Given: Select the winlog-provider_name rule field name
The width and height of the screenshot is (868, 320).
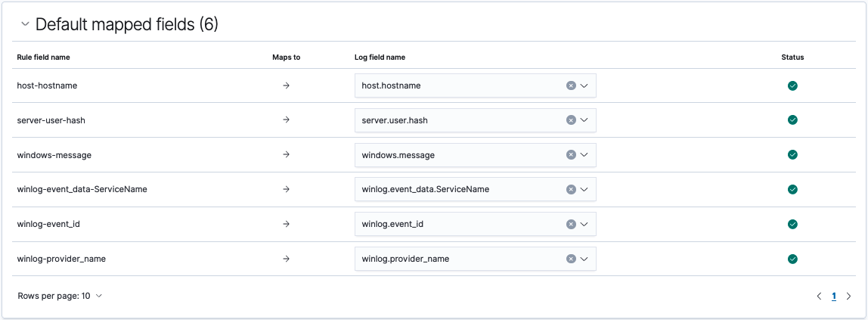Looking at the screenshot, I should click(x=61, y=259).
